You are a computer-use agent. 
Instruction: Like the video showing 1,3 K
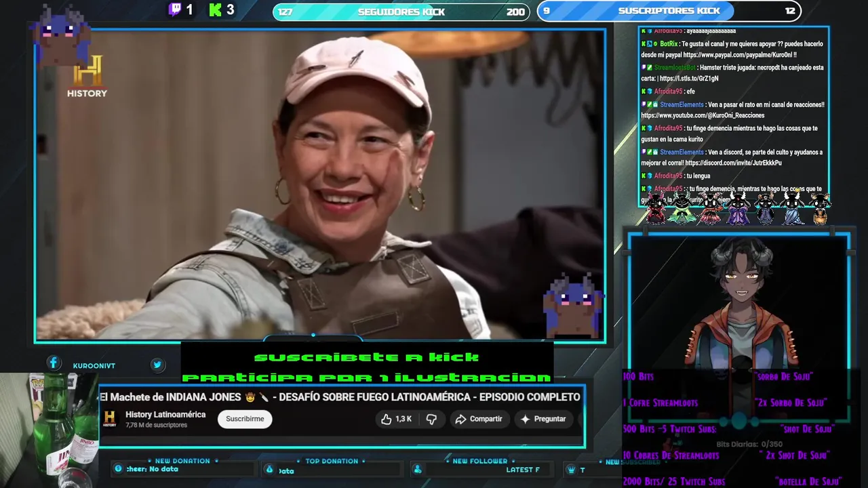(397, 419)
